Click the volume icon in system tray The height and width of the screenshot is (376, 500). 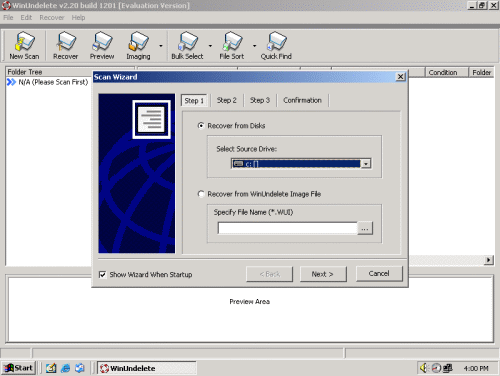coord(424,368)
